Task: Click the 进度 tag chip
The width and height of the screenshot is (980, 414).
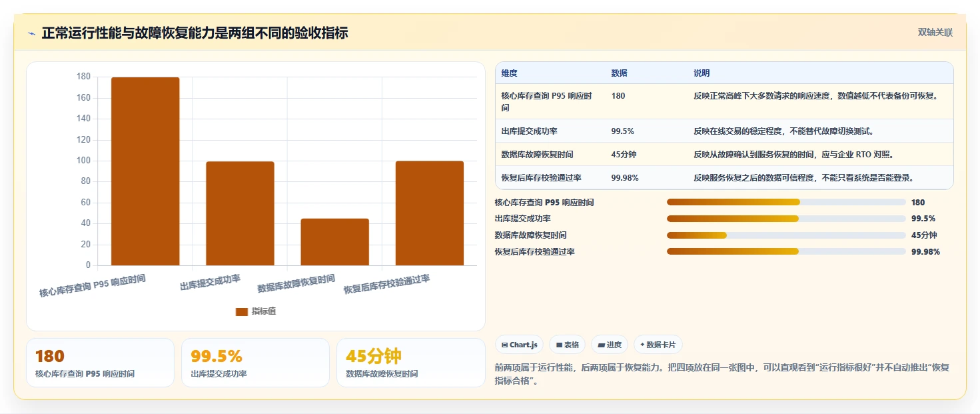Action: pos(610,345)
